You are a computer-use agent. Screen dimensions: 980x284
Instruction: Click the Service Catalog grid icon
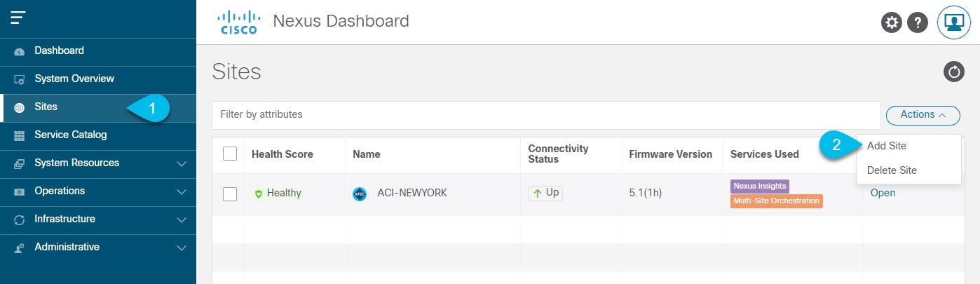coord(20,135)
